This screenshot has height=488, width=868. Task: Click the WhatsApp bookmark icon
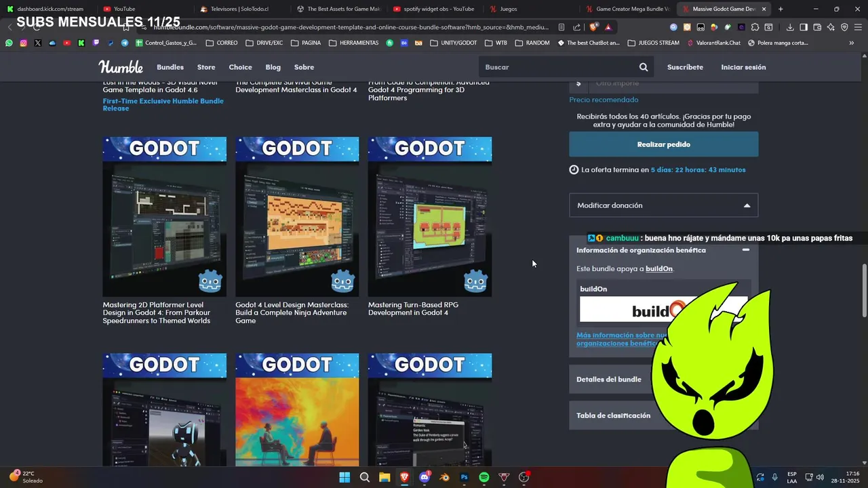(9, 43)
